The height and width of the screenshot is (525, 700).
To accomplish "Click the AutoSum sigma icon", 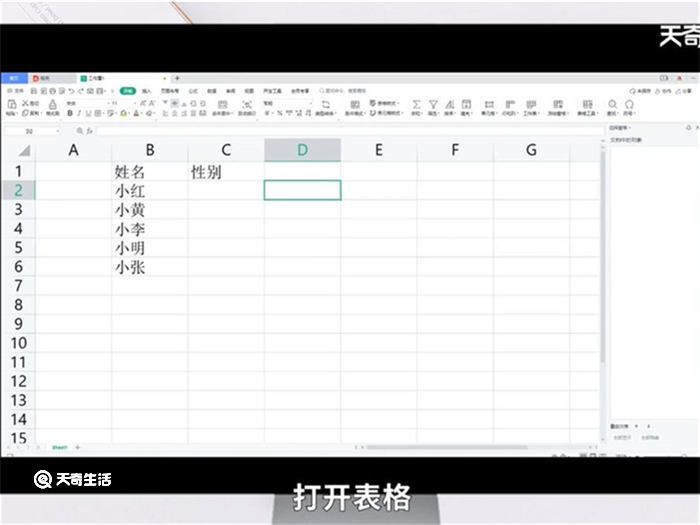I will pyautogui.click(x=417, y=104).
